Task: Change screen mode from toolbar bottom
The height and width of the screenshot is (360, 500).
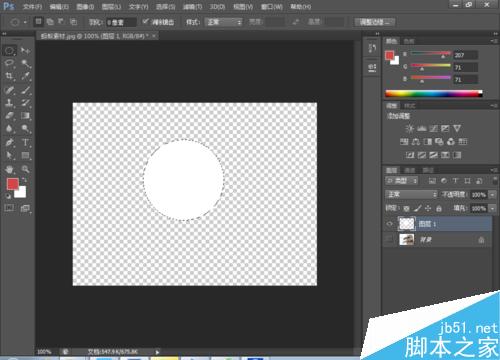Action: pyautogui.click(x=25, y=208)
